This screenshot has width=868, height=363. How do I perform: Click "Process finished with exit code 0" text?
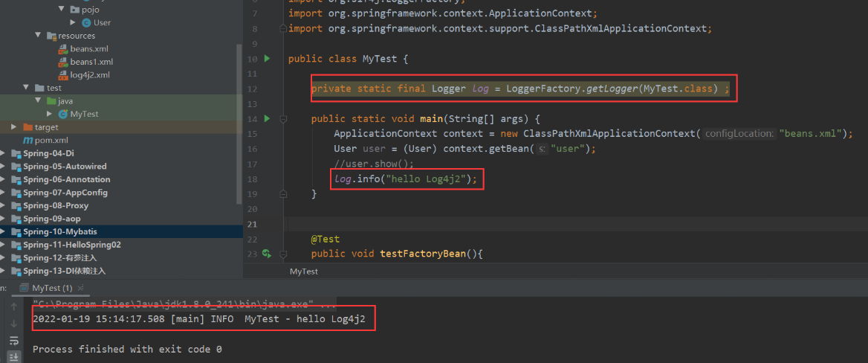click(x=127, y=349)
